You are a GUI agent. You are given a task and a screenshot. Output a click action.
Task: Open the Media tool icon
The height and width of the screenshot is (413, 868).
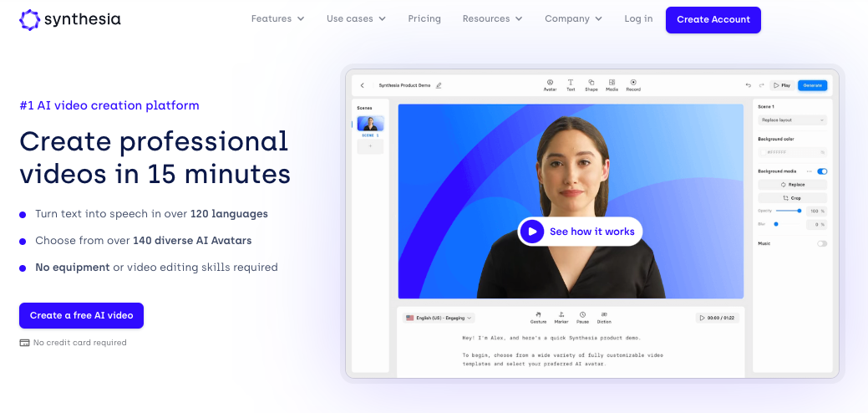(612, 82)
